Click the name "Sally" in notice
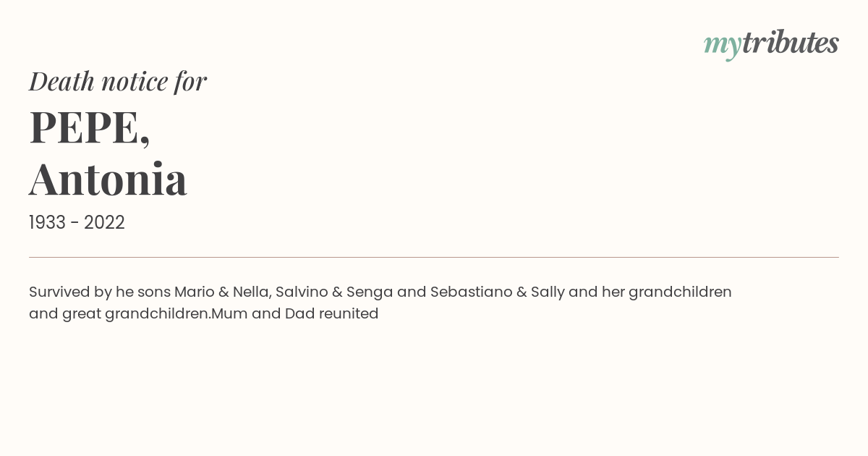Viewport: 868px width, 456px height. (548, 292)
